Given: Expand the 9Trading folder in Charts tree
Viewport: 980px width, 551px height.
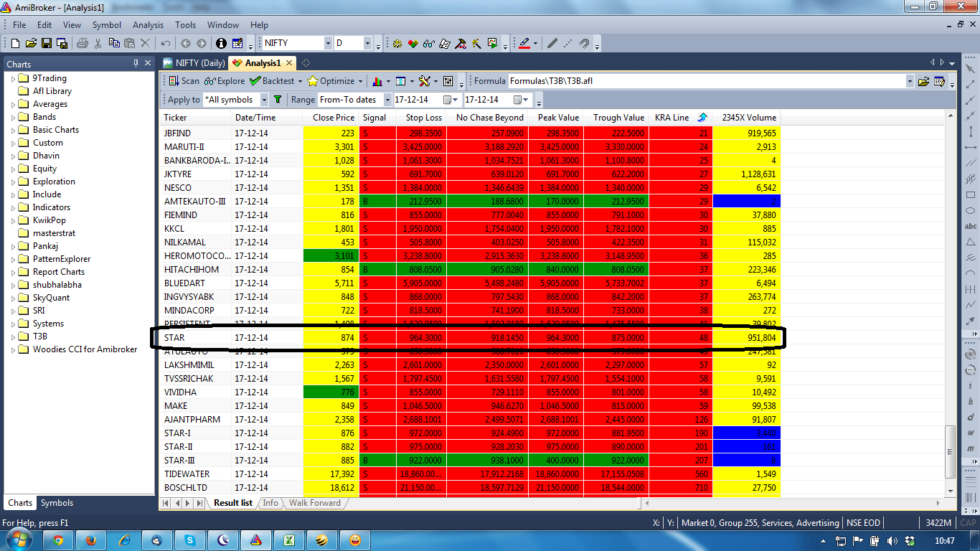Looking at the screenshot, I should click(x=13, y=78).
